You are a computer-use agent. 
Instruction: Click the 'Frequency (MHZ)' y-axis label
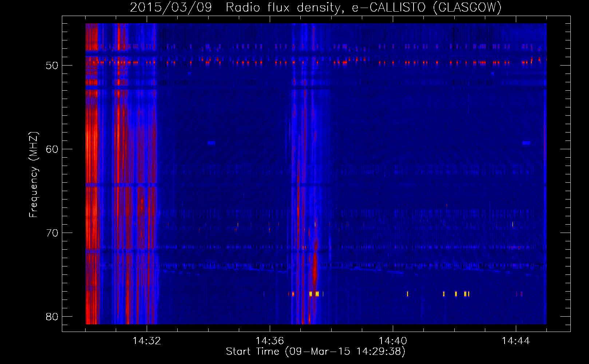[x=33, y=175]
